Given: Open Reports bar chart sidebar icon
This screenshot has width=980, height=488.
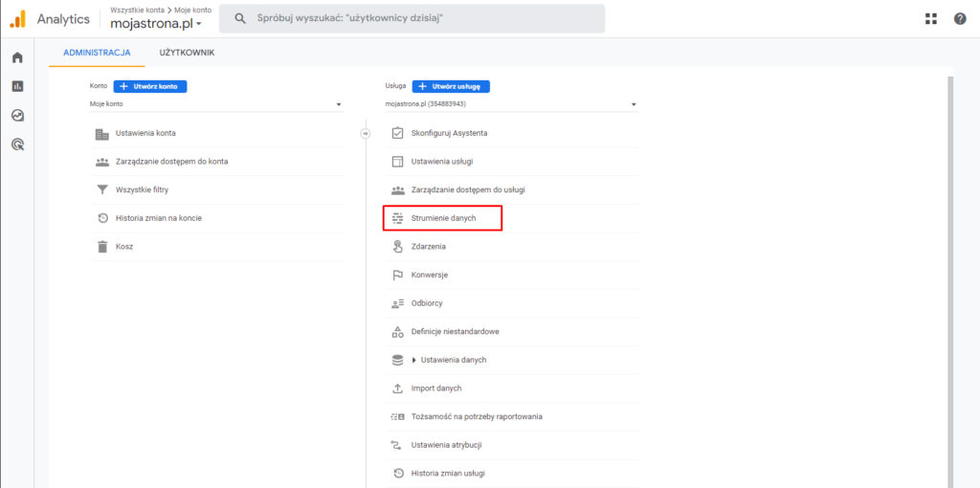Looking at the screenshot, I should (x=17, y=86).
